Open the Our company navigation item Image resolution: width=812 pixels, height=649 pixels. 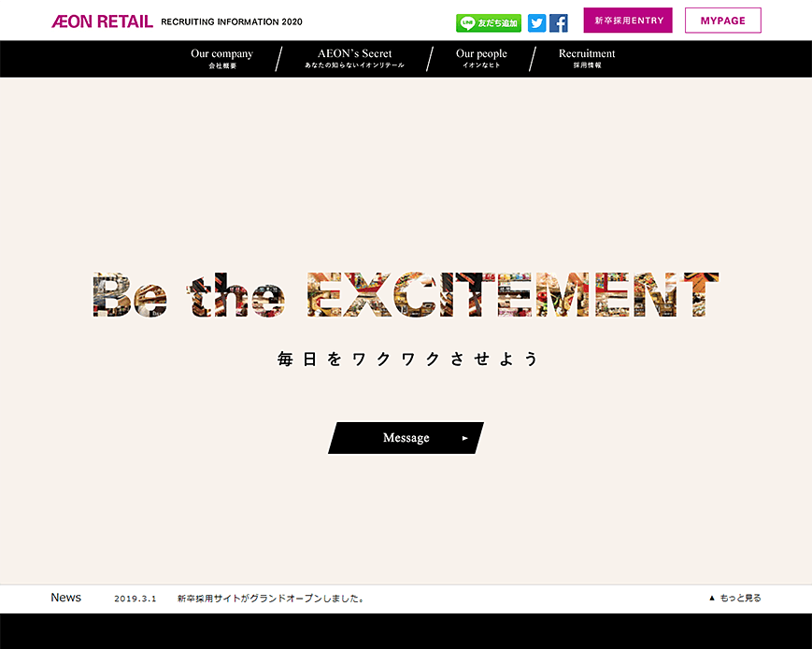point(221,58)
